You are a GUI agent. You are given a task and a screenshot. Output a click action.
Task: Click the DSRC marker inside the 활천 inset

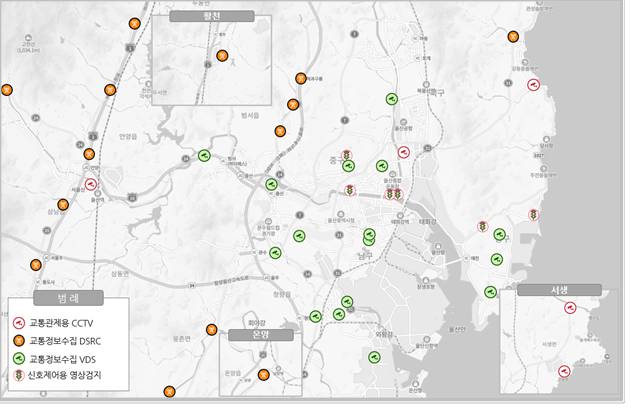pyautogui.click(x=222, y=56)
